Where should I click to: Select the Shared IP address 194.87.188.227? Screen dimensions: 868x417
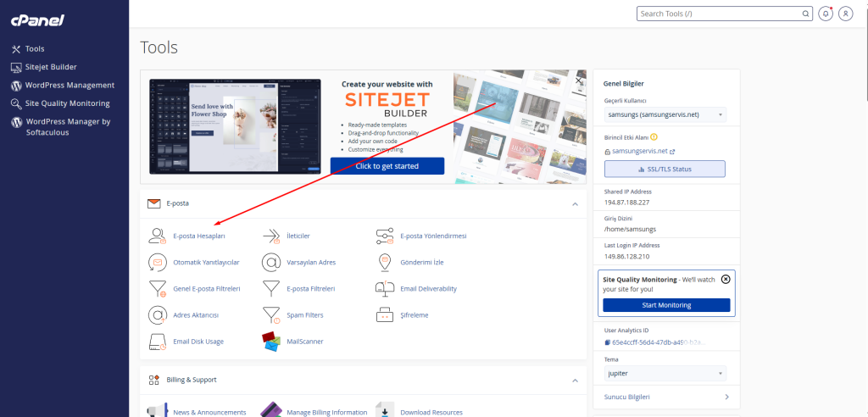tap(626, 202)
